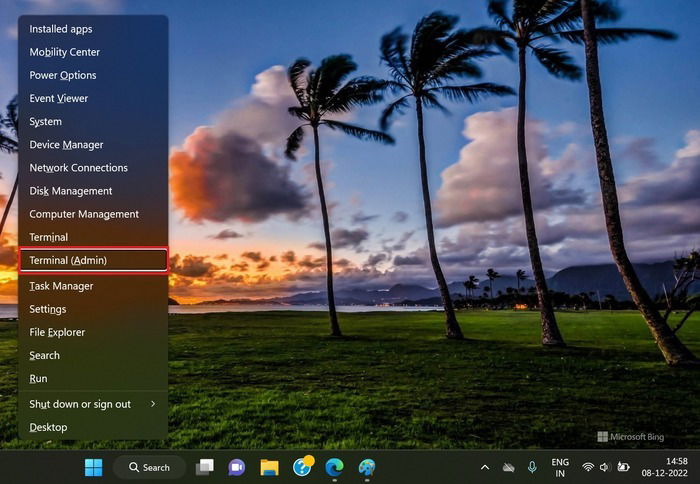Viewport: 700px width, 484px height.
Task: Open Task View on the taskbar
Action: (204, 467)
